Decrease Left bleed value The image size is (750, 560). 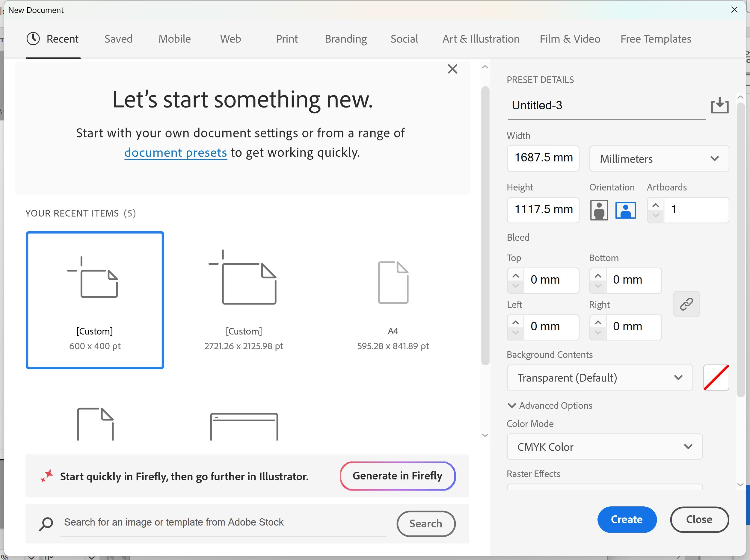click(515, 333)
